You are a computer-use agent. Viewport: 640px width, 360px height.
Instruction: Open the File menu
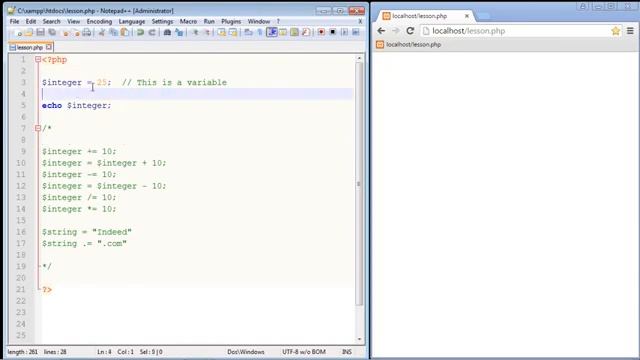[x=14, y=21]
